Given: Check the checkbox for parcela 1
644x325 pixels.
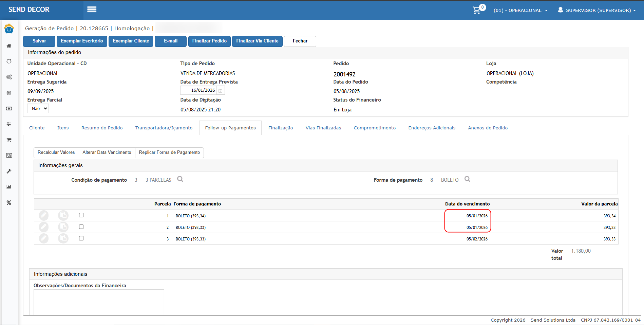Looking at the screenshot, I should (x=81, y=215).
